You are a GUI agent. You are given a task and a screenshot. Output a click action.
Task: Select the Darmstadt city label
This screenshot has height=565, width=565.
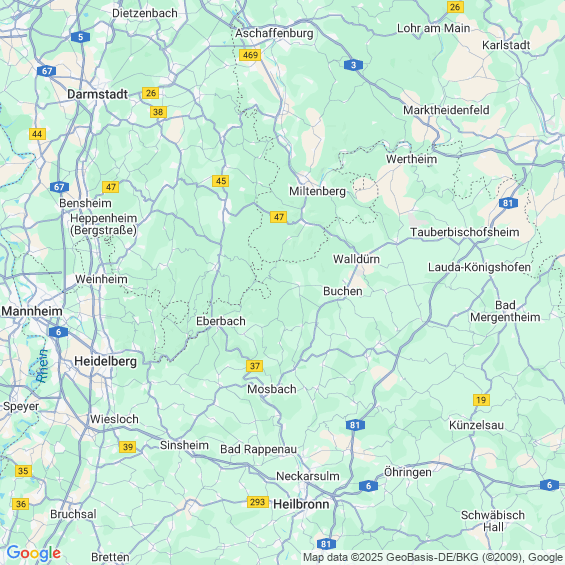98,94
